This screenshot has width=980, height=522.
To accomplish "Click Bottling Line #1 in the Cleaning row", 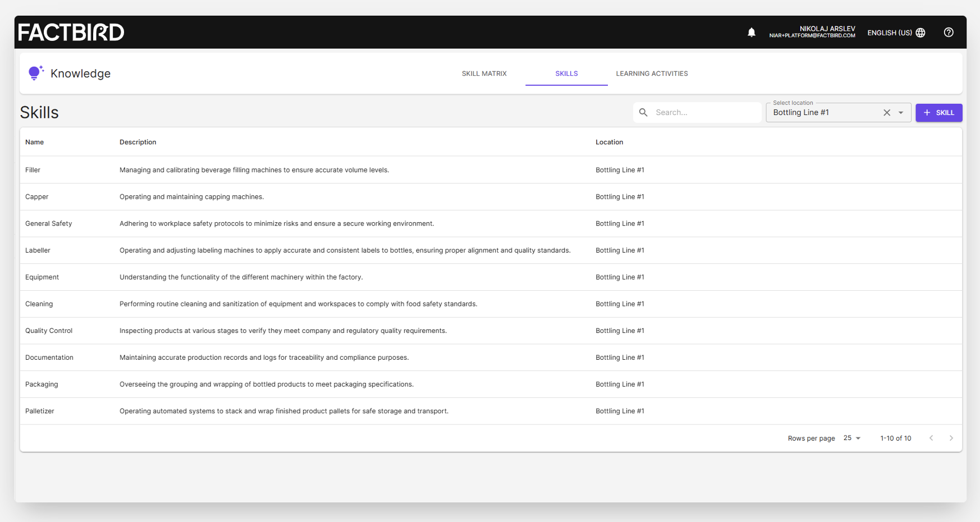I will (620, 304).
